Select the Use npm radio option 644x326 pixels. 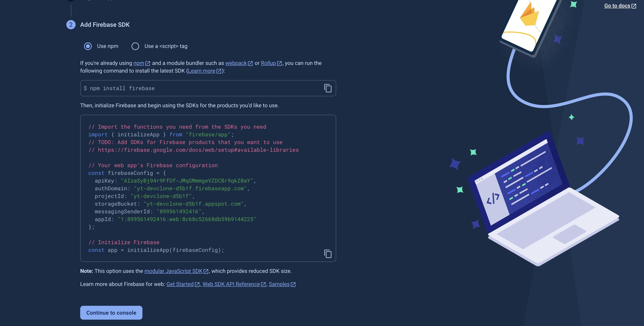(x=88, y=46)
